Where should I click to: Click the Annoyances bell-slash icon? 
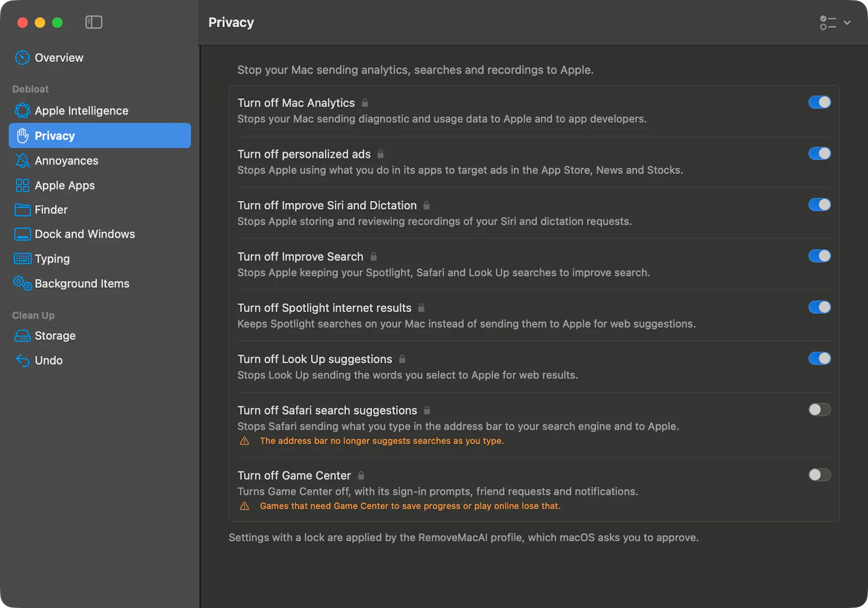pyautogui.click(x=22, y=161)
